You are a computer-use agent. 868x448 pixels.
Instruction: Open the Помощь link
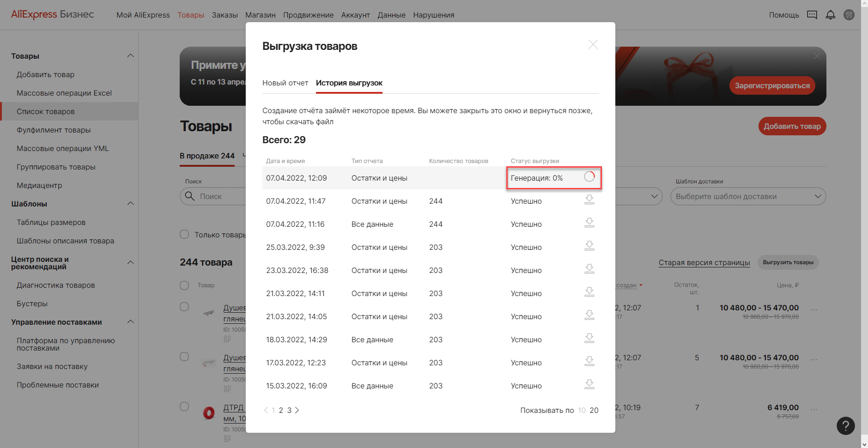pyautogui.click(x=784, y=15)
